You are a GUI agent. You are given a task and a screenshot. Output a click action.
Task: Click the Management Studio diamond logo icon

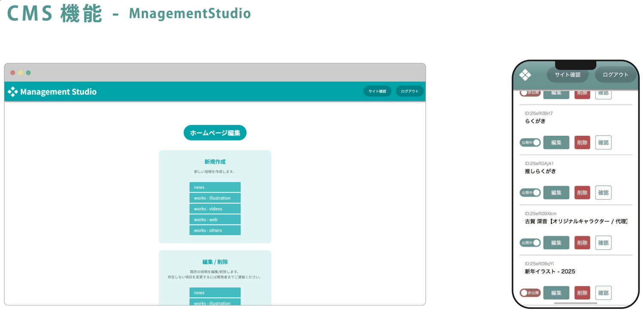[13, 92]
